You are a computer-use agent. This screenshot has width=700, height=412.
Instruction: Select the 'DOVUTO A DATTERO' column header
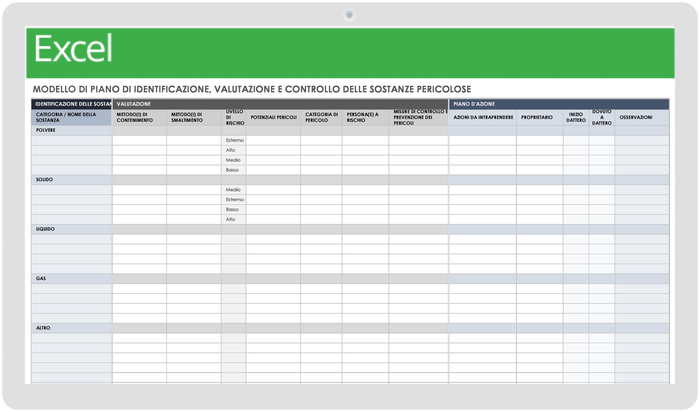[602, 117]
